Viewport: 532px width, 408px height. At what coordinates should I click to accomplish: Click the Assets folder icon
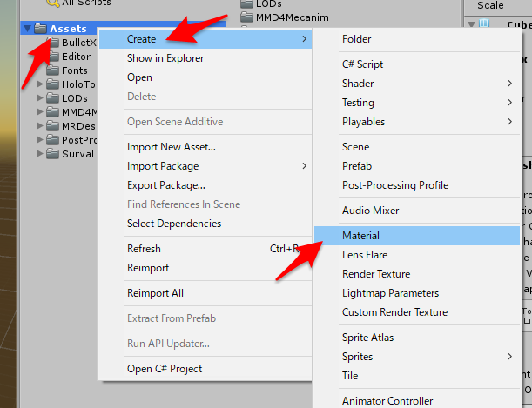pyautogui.click(x=40, y=29)
